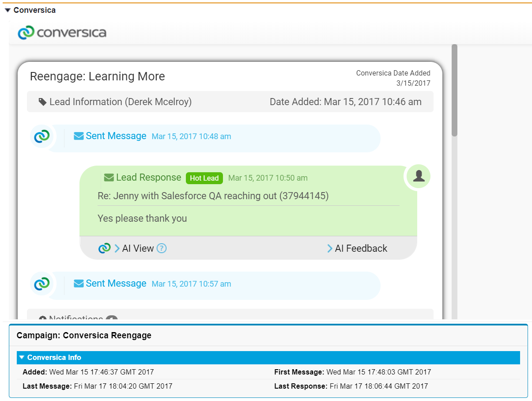This screenshot has height=401, width=532.
Task: Click Conversica avatar beside 10:57 am message
Action: [x=42, y=284]
